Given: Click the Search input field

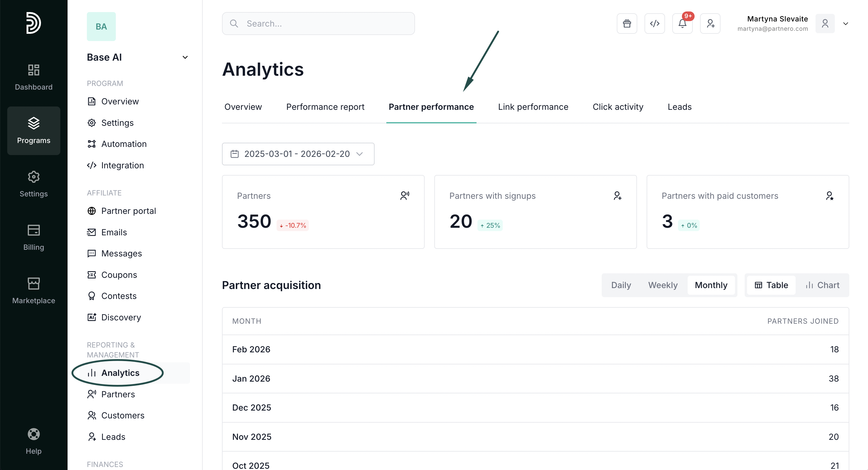Looking at the screenshot, I should pyautogui.click(x=318, y=24).
